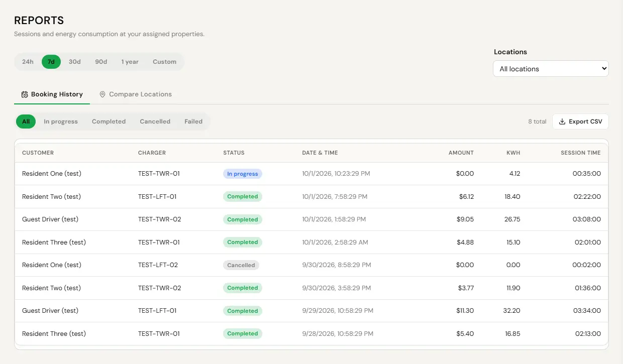Filter bookings by Failed
Viewport: 623px width, 364px height.
coord(193,122)
